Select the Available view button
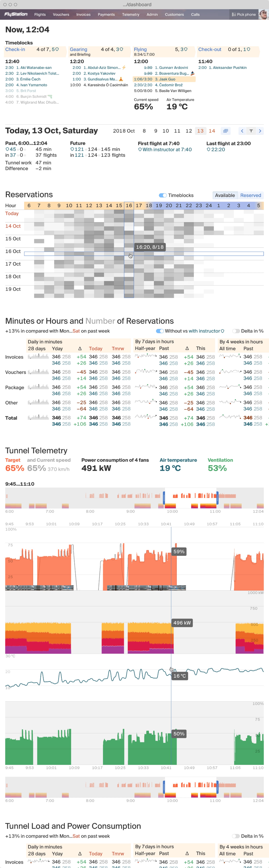The height and width of the screenshot is (868, 269). tap(225, 195)
